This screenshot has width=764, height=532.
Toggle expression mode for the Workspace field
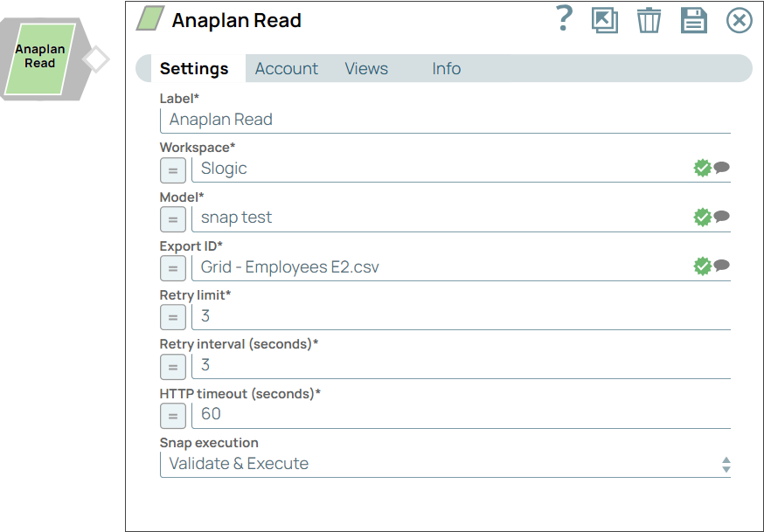172,170
